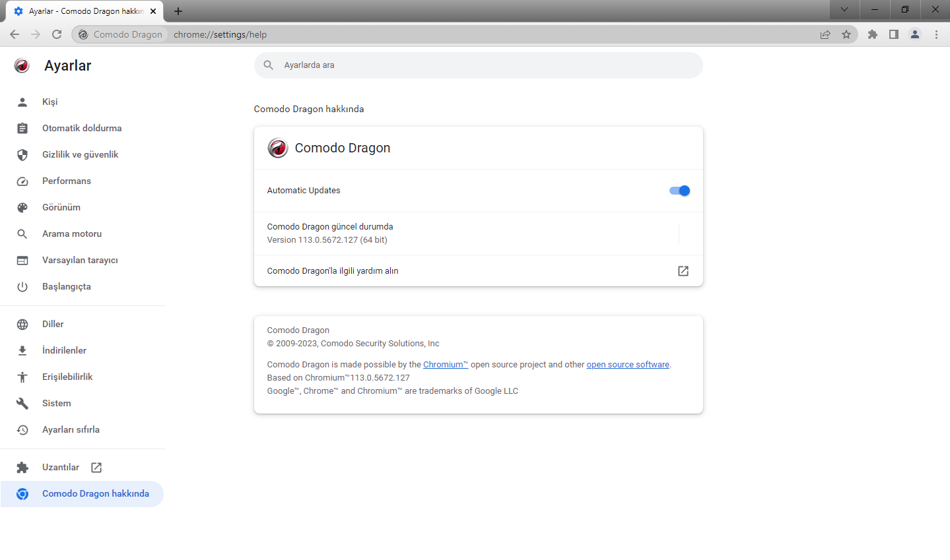This screenshot has width=950, height=560.
Task: Click the Comodo Dragon hakkında page heading
Action: tap(309, 109)
